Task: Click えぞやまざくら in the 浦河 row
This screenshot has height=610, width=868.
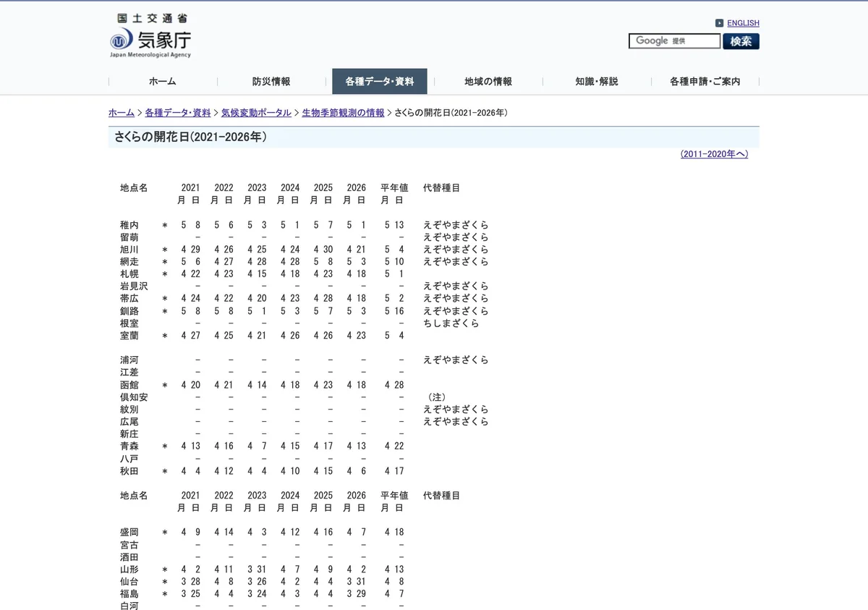Action: (456, 360)
